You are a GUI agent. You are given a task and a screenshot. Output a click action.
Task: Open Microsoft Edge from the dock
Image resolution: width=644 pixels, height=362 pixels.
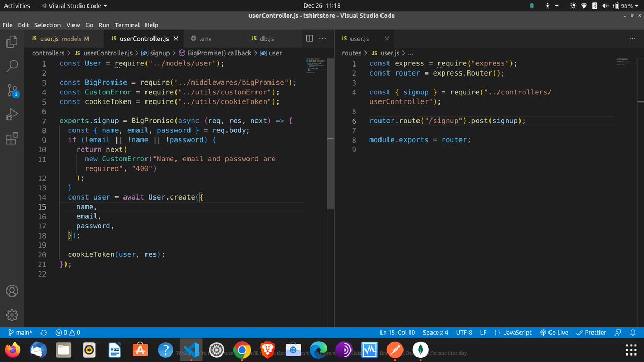pos(318,350)
